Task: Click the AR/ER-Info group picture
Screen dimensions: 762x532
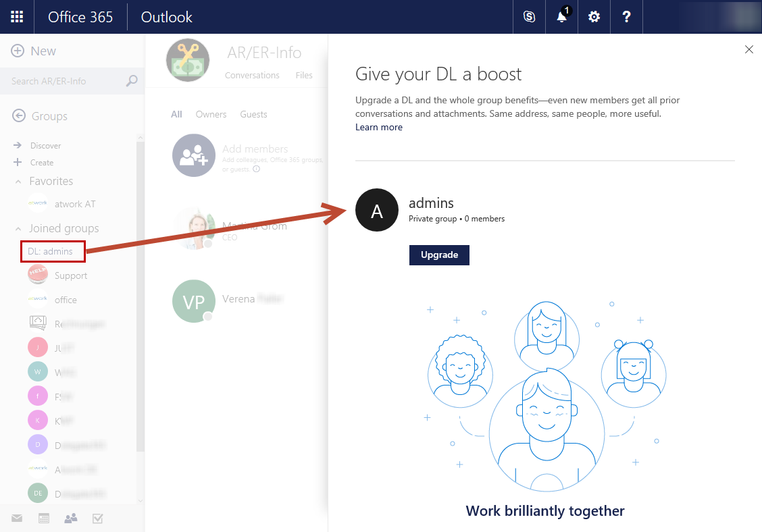Action: coord(188,60)
